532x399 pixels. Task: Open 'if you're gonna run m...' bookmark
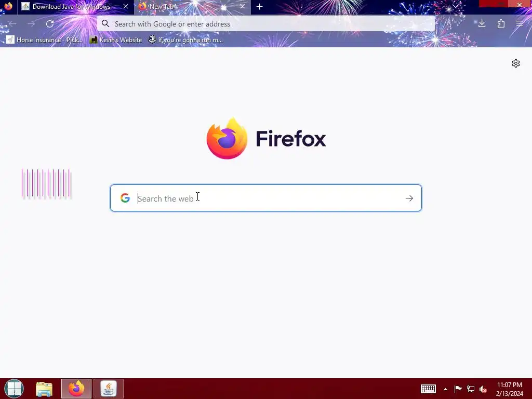185,39
